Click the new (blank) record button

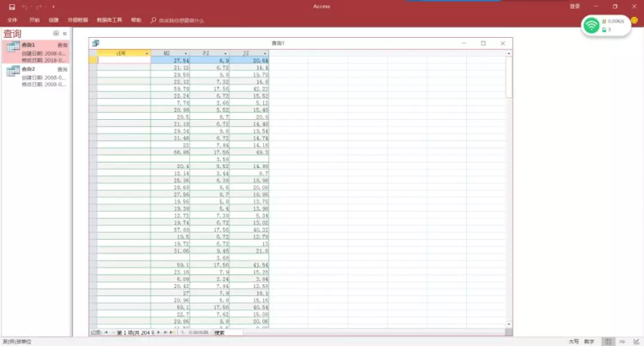pyautogui.click(x=171, y=332)
